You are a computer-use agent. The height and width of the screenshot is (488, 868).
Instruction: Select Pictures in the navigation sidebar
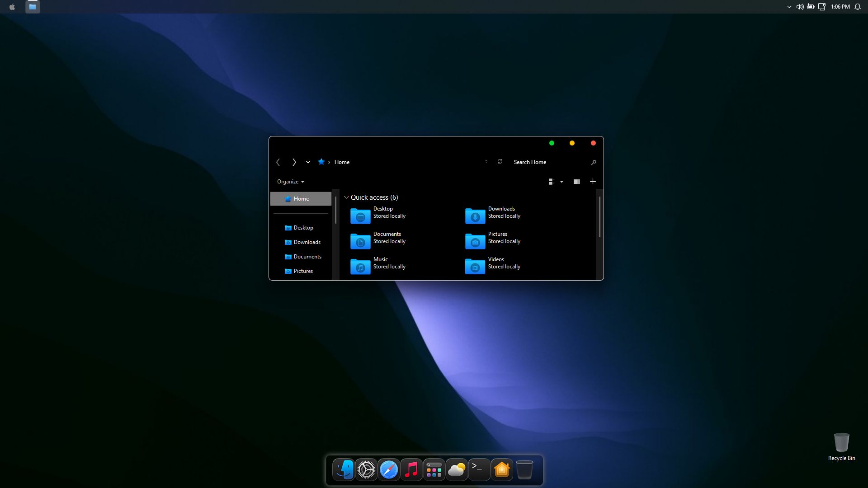(x=303, y=271)
